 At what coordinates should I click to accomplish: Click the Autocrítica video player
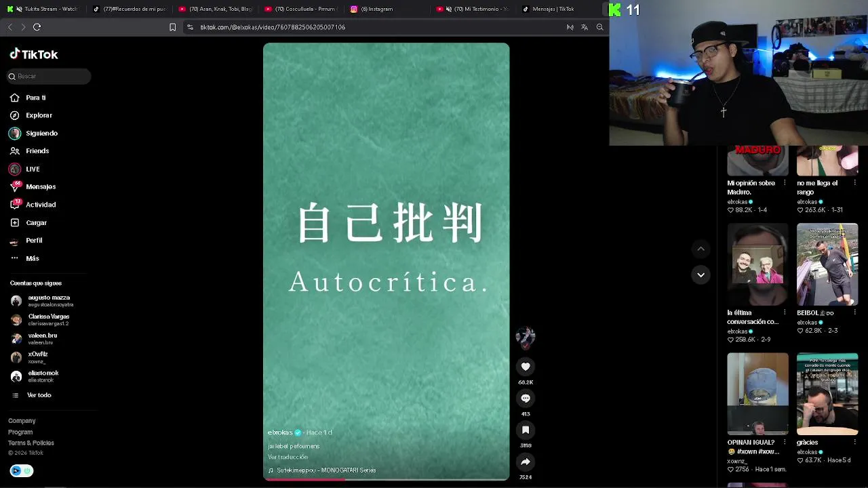[387, 262]
